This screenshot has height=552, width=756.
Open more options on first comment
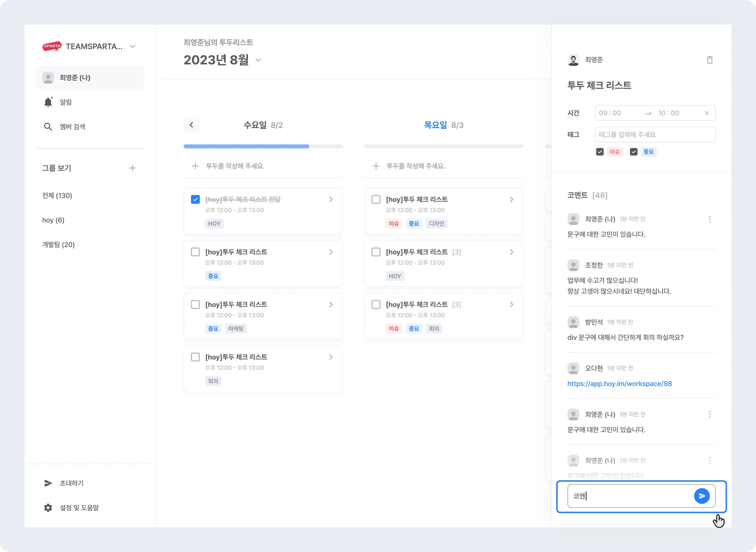click(x=709, y=219)
